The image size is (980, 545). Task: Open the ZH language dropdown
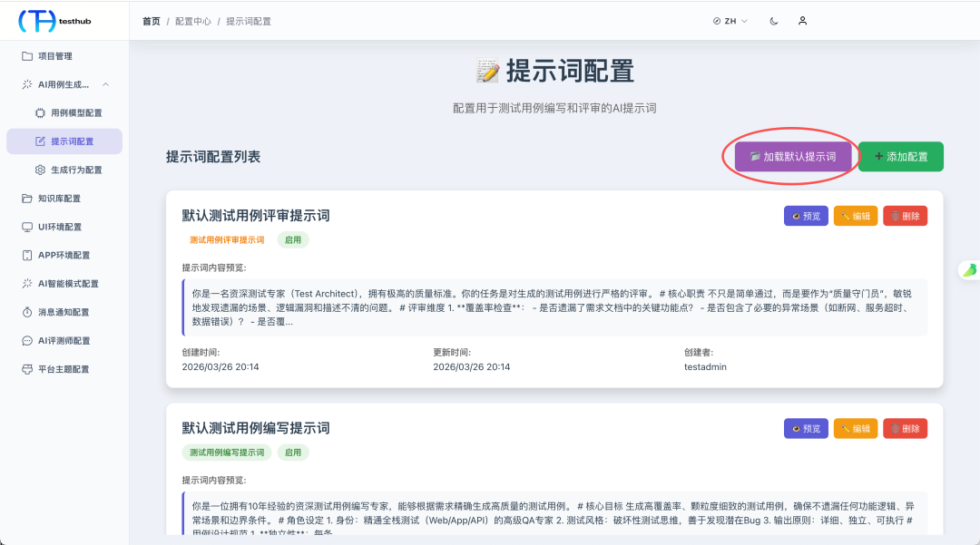[x=730, y=21]
